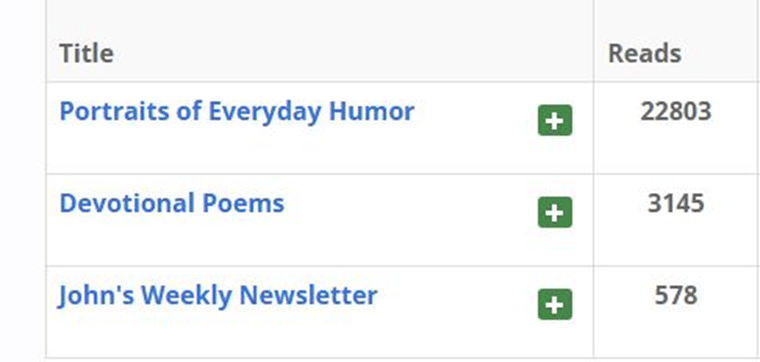
Task: Open the Portraits of Everyday Humor link
Action: point(237,112)
